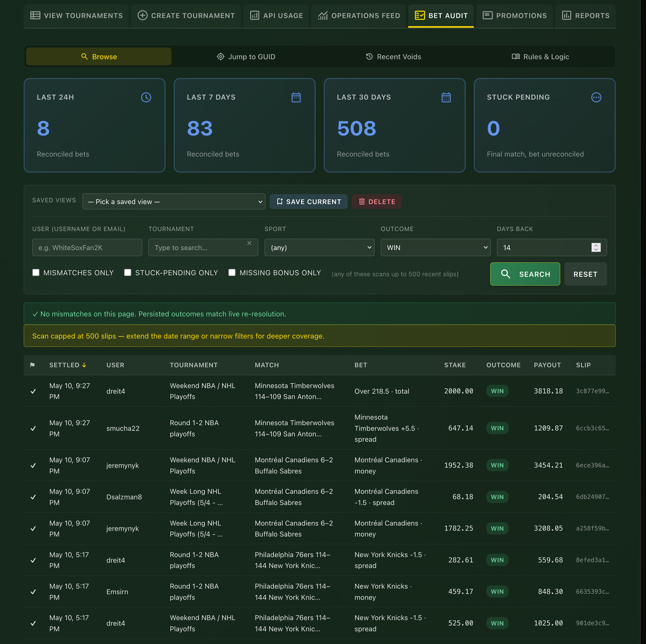Click the Create Tournament plus icon
Viewport: 646px width, 644px height.
click(142, 15)
